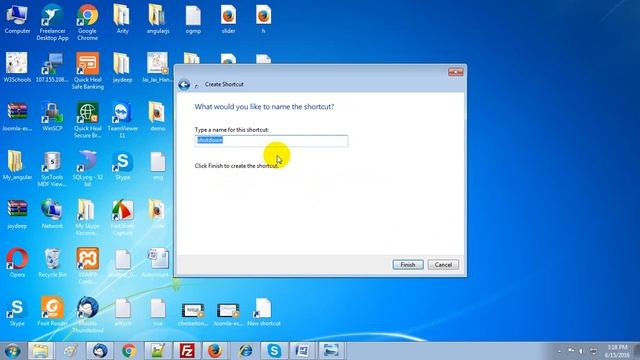The image size is (640, 360).
Task: Select the 107.155.108 remote desktop shortcut
Action: (52, 68)
